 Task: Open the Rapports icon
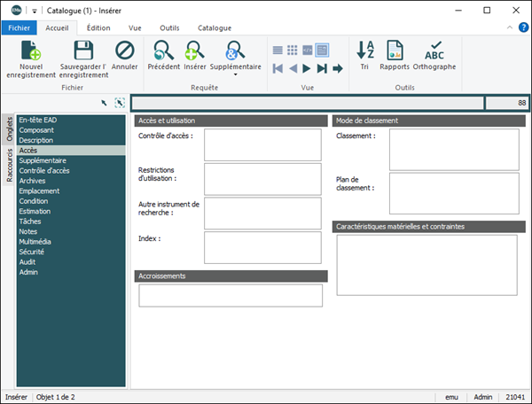(x=395, y=50)
